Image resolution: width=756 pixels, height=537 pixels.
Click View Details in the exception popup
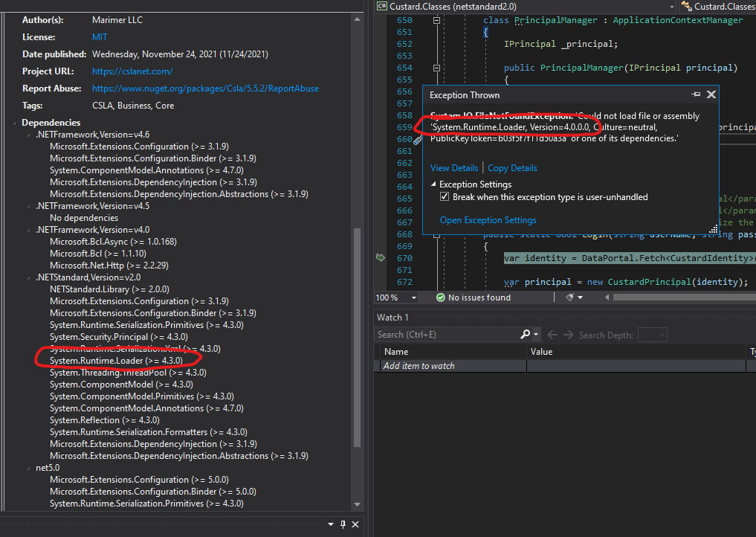(x=453, y=168)
